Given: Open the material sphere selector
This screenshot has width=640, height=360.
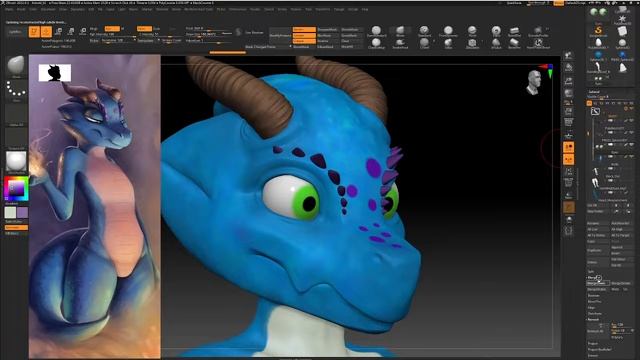Looking at the screenshot, I should pyautogui.click(x=16, y=162).
